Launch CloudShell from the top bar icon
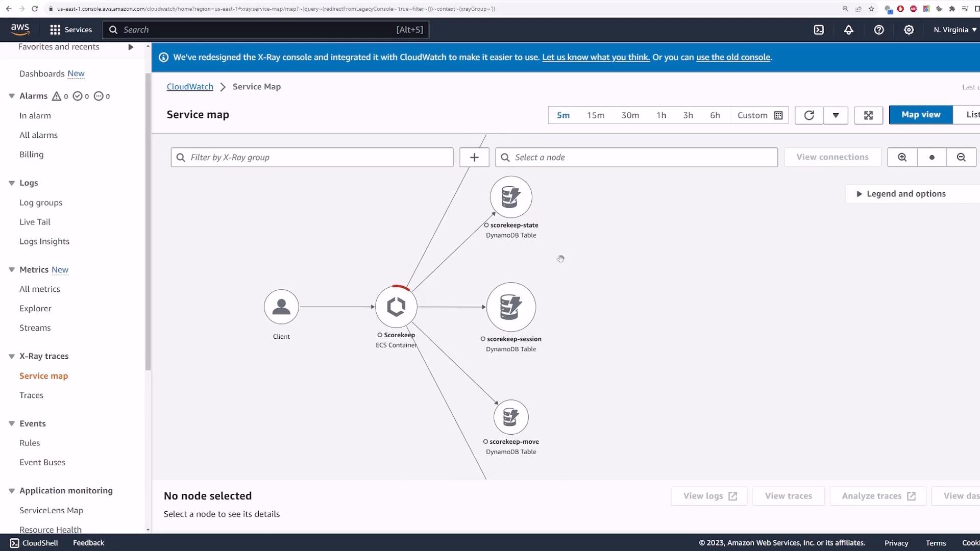 click(x=819, y=30)
